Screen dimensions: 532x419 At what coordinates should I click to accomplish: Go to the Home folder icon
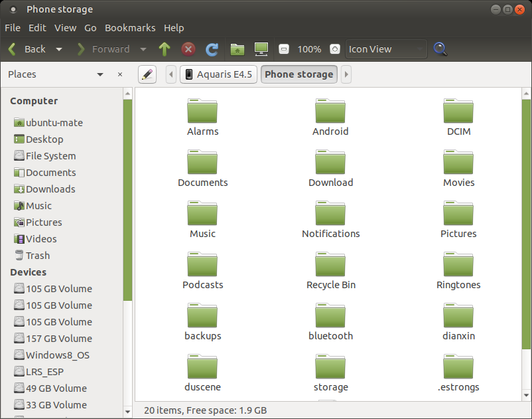point(237,49)
